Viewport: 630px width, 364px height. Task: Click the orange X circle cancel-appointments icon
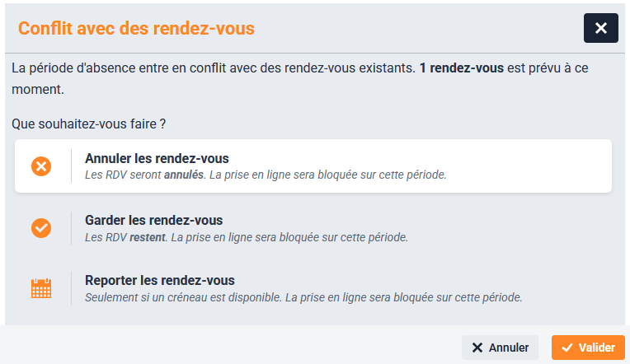(41, 166)
